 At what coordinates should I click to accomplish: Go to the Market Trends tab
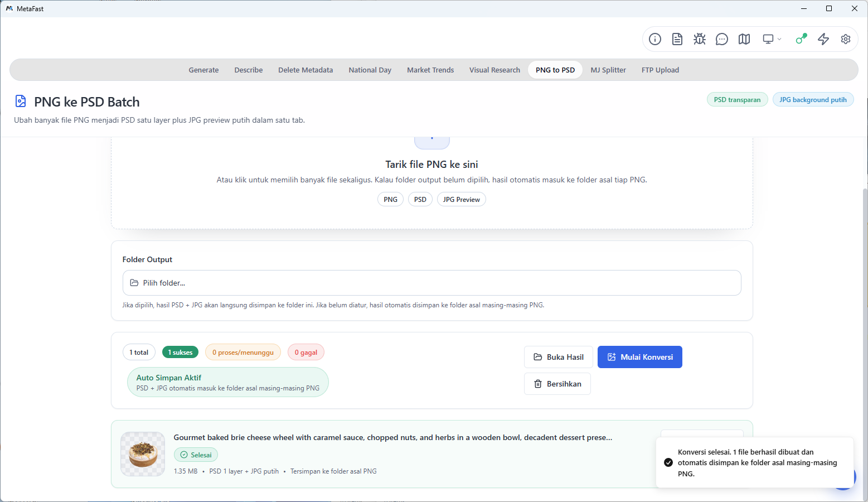pyautogui.click(x=430, y=70)
